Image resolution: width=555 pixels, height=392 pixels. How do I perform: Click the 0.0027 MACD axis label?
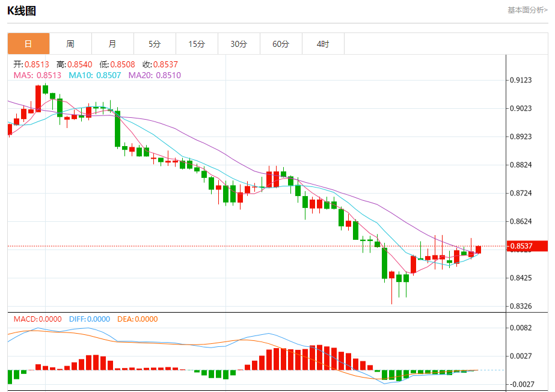pos(521,357)
